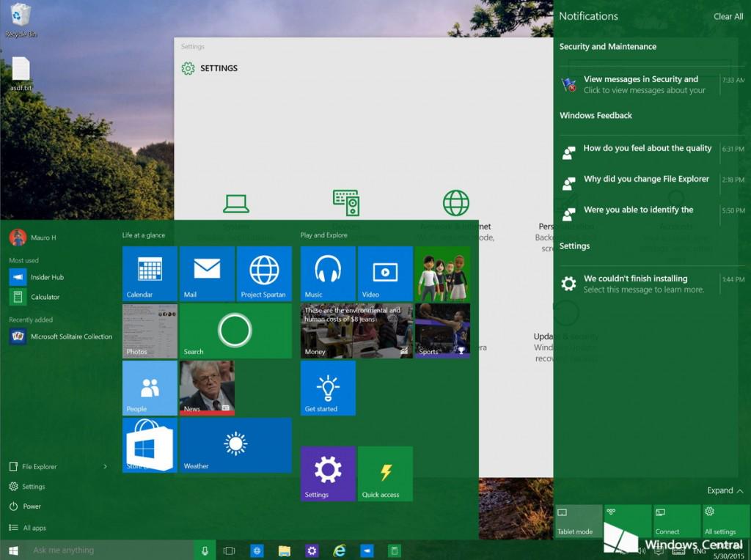Open the Calendar tile
Image resolution: width=751 pixels, height=560 pixels.
[150, 273]
